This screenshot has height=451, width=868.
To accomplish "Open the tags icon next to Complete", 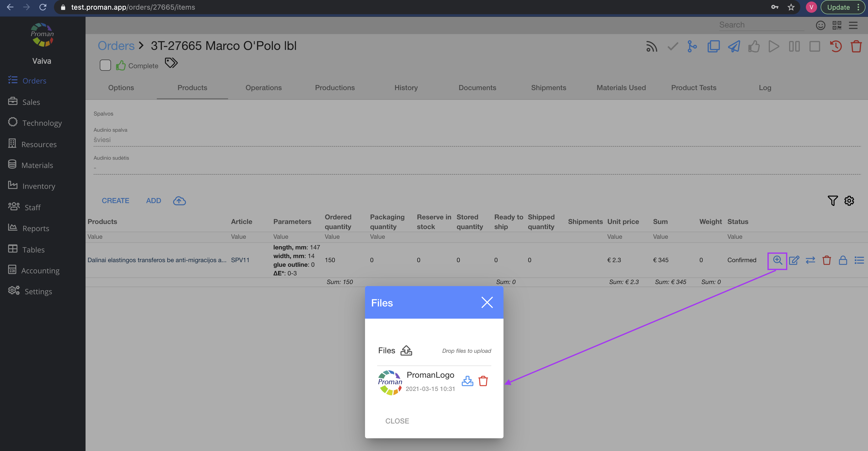I will (171, 63).
